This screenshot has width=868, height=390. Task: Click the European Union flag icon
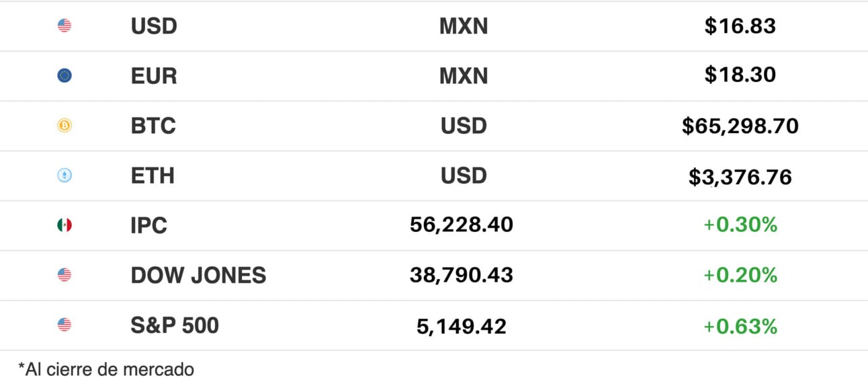tap(64, 76)
